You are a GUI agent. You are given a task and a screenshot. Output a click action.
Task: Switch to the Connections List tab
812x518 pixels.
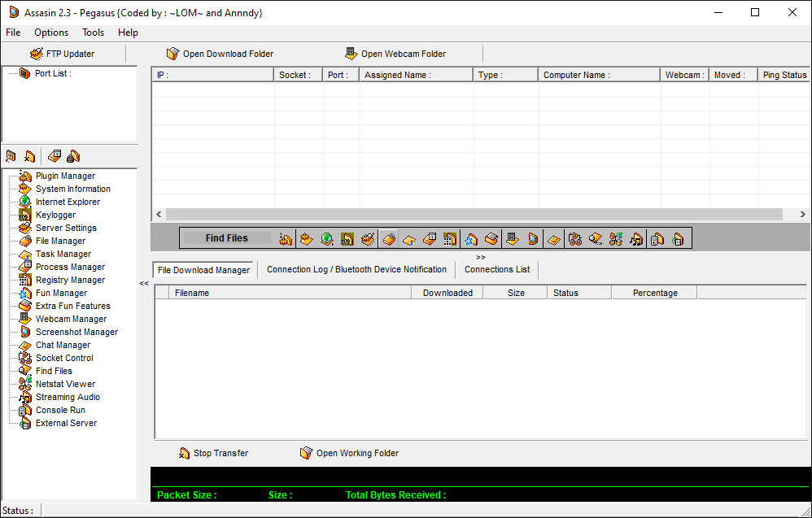pyautogui.click(x=496, y=269)
